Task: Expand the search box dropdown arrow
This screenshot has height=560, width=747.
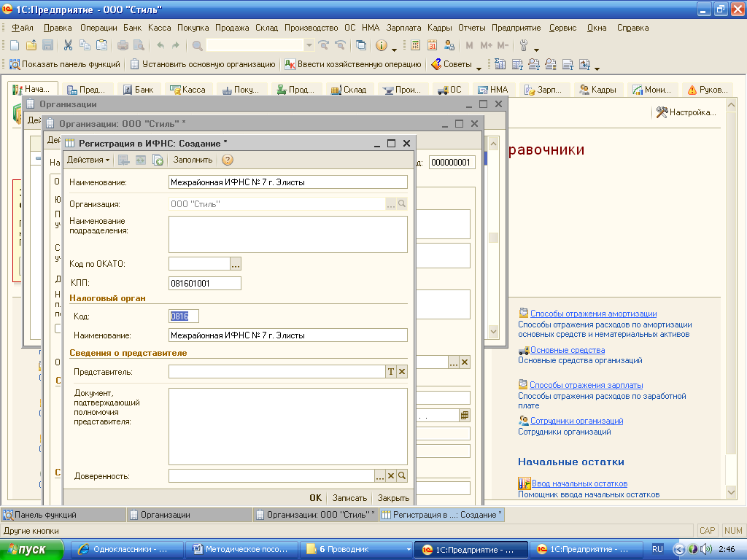Action: 309,45
